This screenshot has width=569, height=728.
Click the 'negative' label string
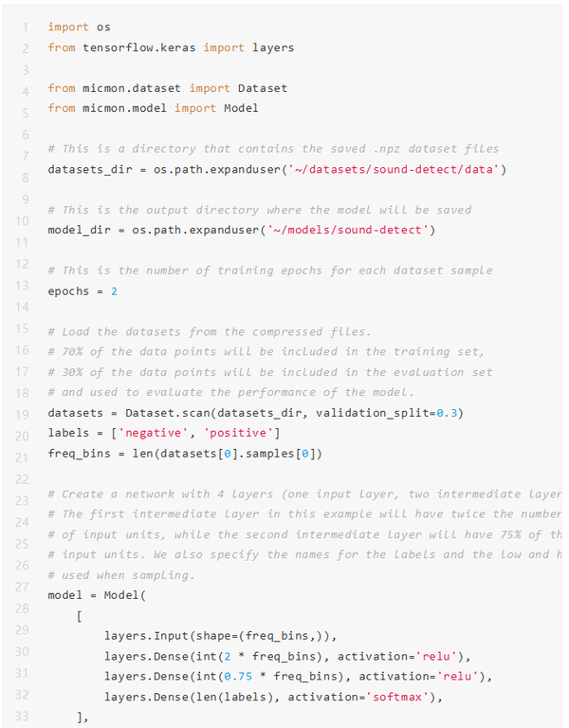click(x=153, y=433)
